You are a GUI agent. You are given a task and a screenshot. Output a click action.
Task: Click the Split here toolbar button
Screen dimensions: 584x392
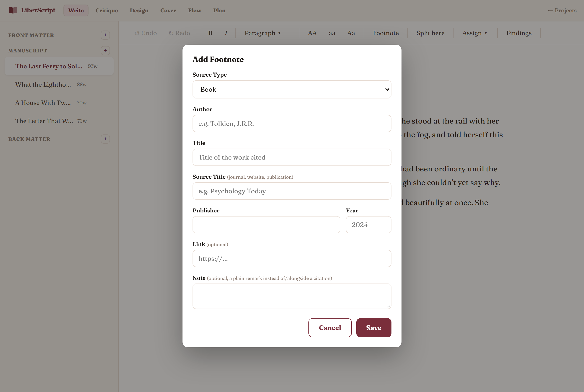430,33
